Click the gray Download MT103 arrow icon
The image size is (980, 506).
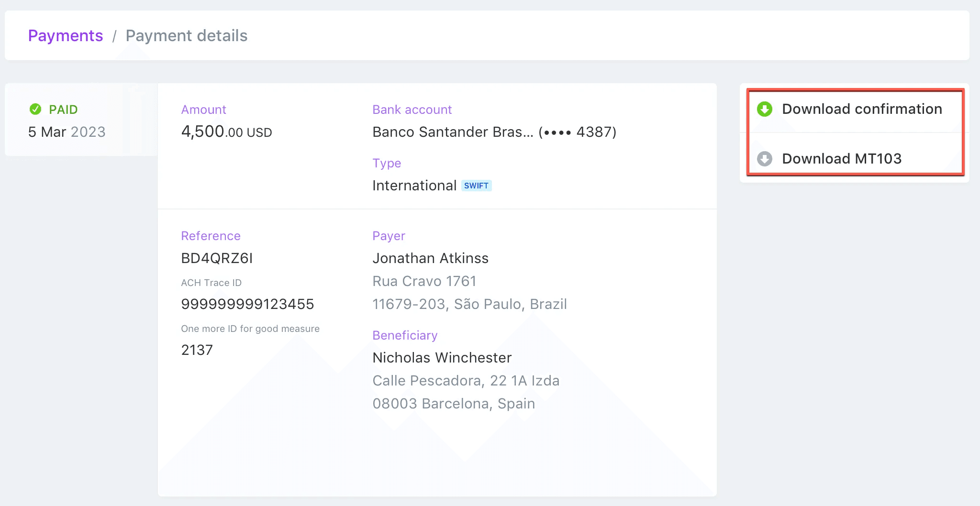[765, 159]
